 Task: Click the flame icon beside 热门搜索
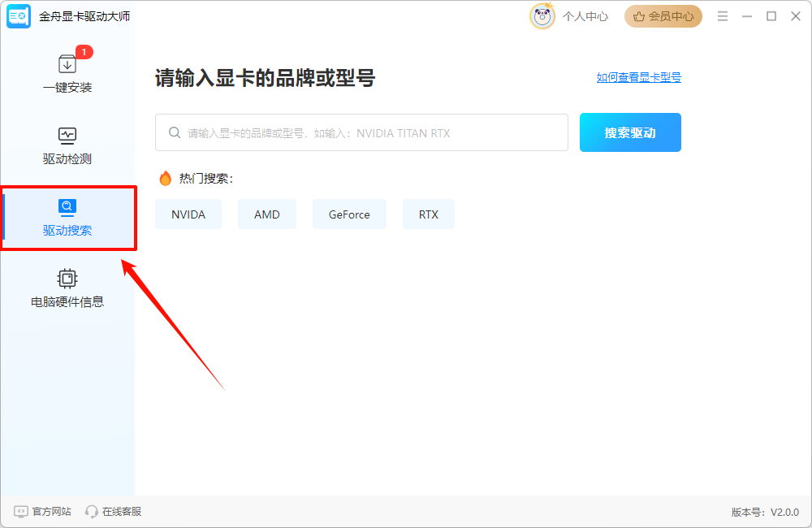pyautogui.click(x=166, y=178)
